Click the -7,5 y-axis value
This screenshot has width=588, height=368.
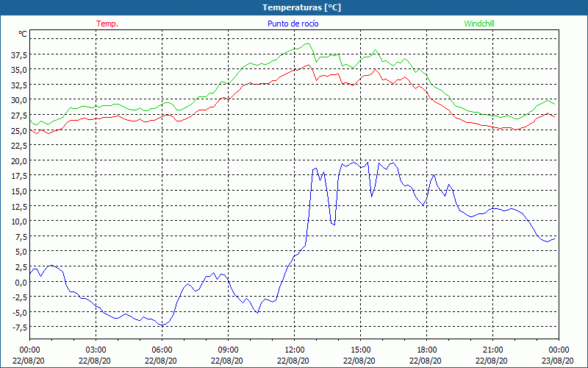tap(20, 328)
